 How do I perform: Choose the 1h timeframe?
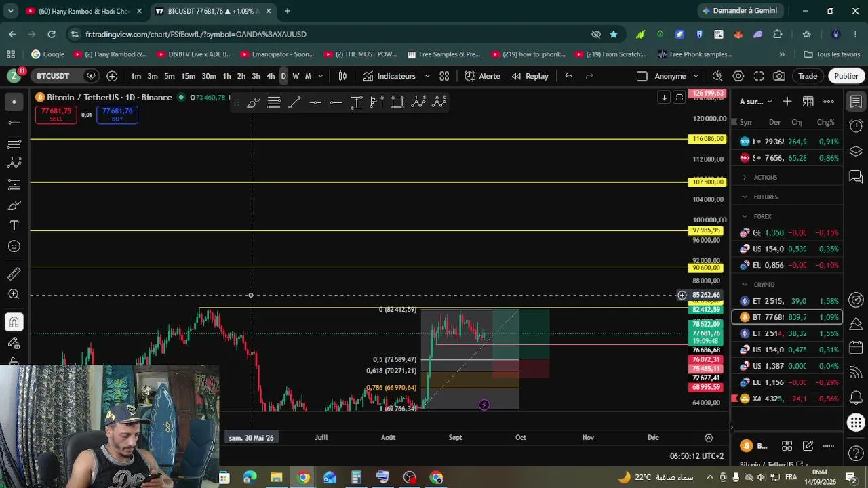click(226, 76)
